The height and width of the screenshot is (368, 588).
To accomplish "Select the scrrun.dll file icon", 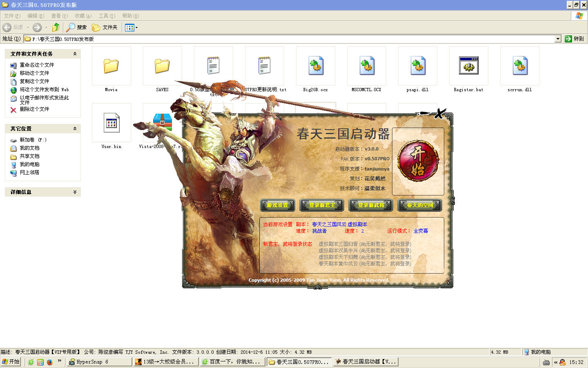I will tap(520, 66).
